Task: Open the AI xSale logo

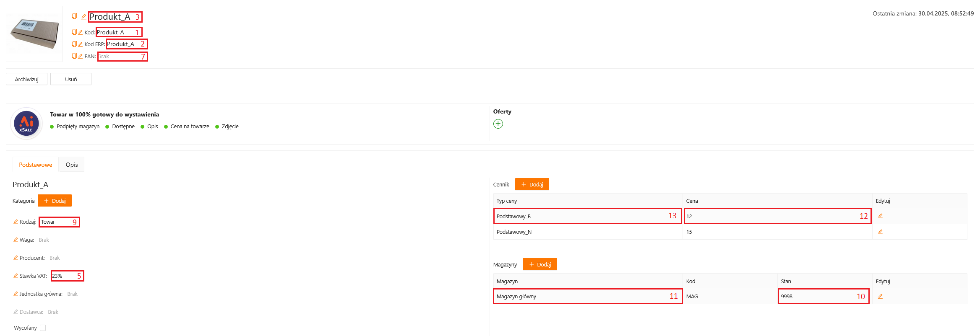Action: 26,123
